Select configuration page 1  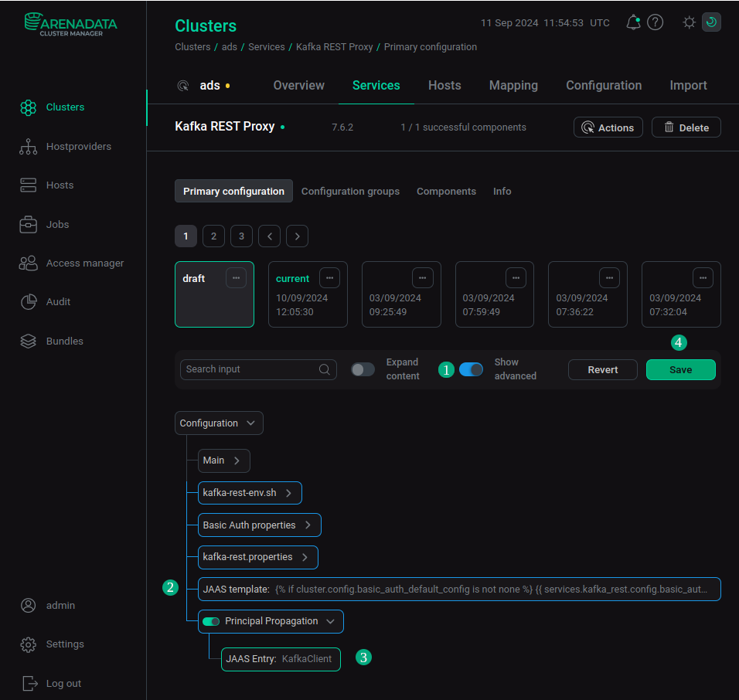(186, 236)
